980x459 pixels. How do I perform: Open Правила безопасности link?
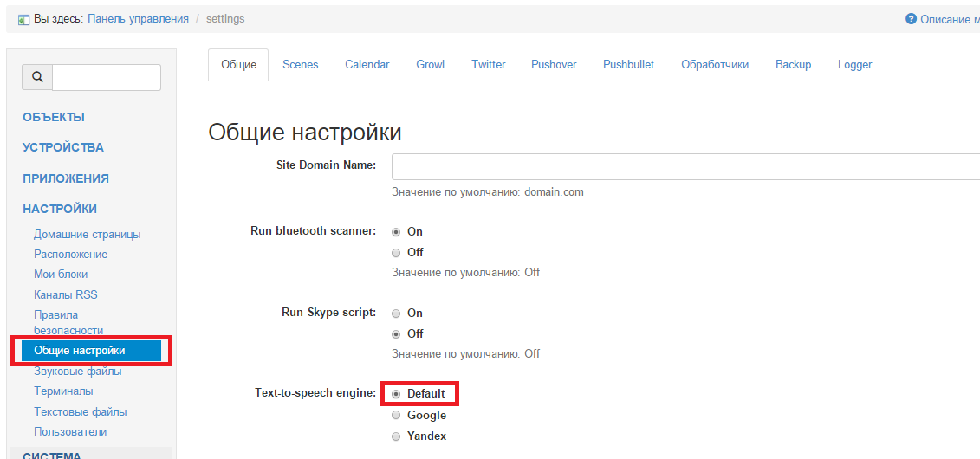pyautogui.click(x=68, y=322)
